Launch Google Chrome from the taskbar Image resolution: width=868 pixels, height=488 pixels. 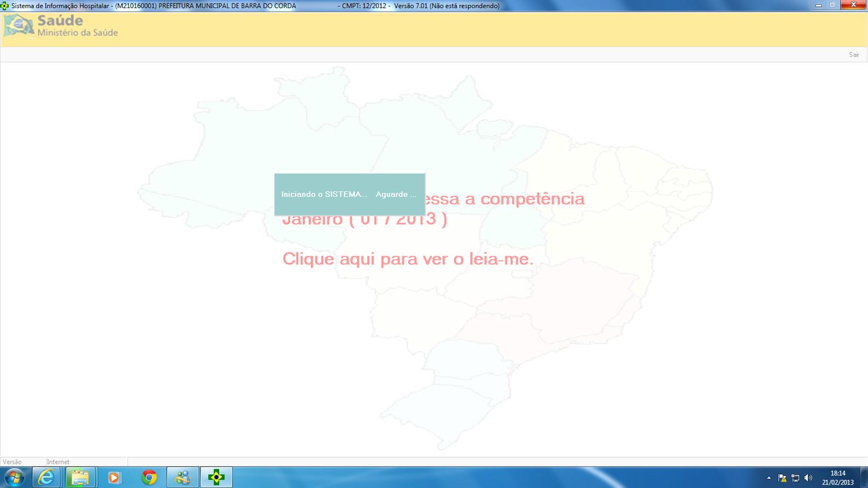click(x=149, y=478)
